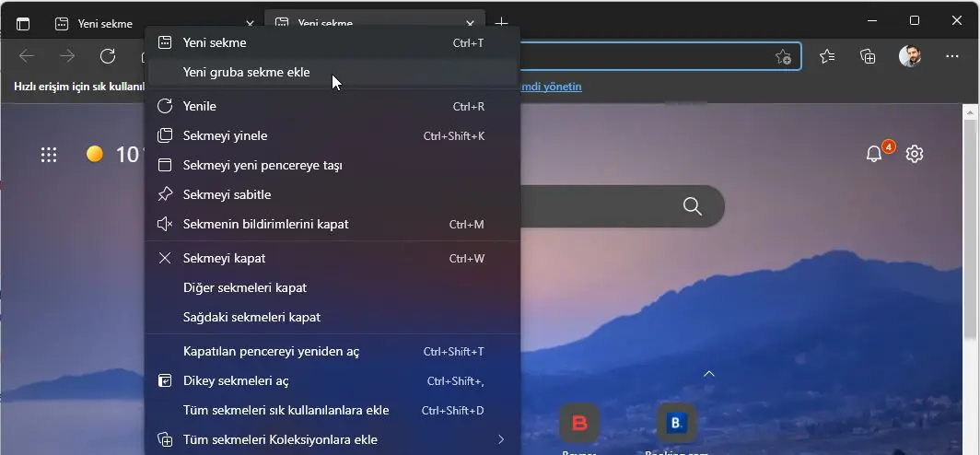Image resolution: width=980 pixels, height=455 pixels.
Task: Open the şimdi yönetin link
Action: click(551, 87)
